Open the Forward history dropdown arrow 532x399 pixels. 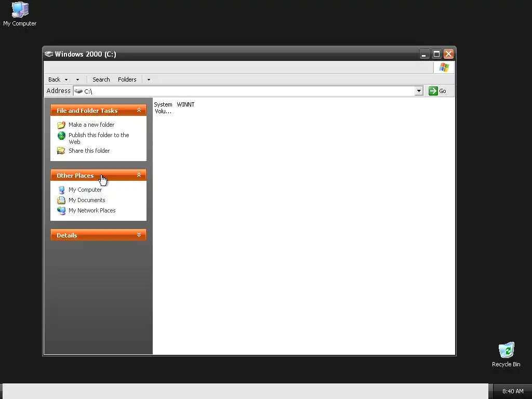(78, 79)
